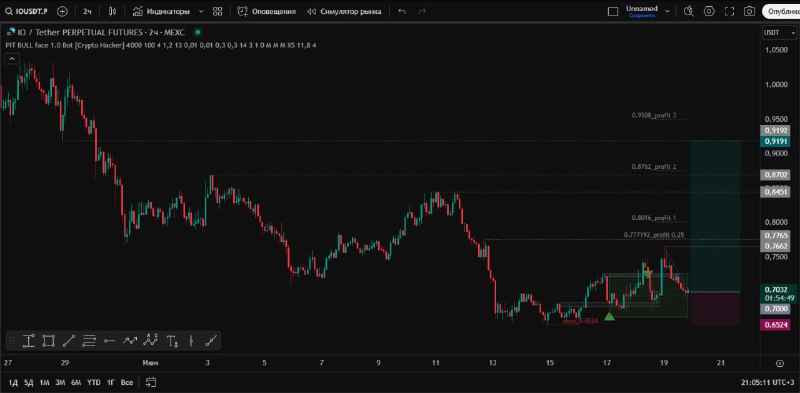Collapse the indicator legend chevron
The image size is (800, 393).
(11, 59)
